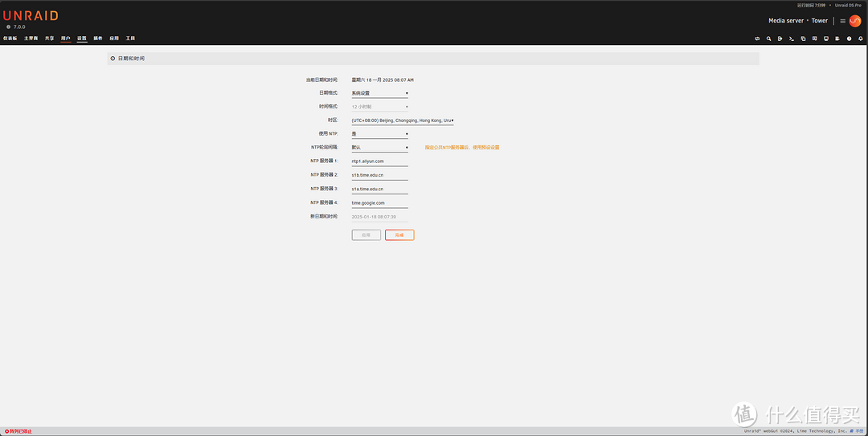Image resolution: width=868 pixels, height=436 pixels.
Task: Click the help question-mark icon
Action: (x=850, y=39)
